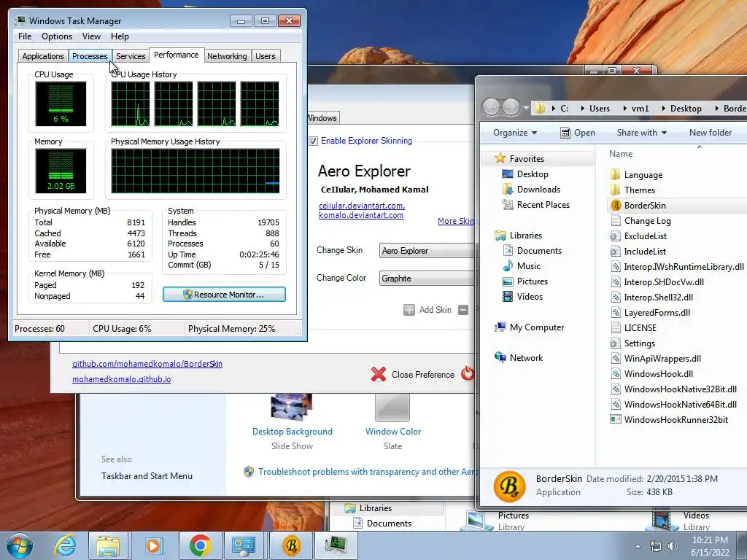Switch to BorderSkin taskbar icon
747x560 pixels.
(x=290, y=545)
